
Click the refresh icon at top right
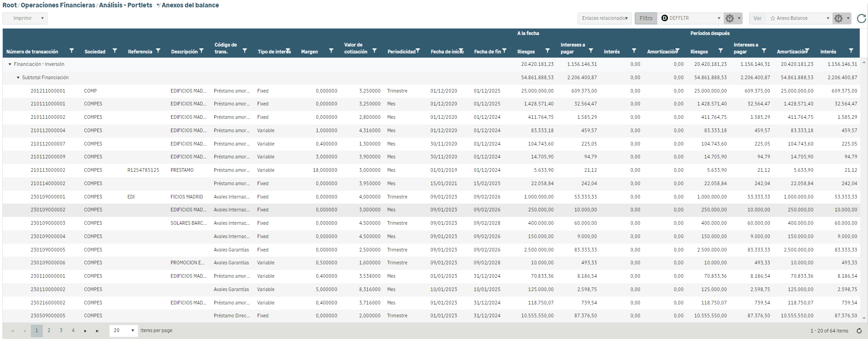861,18
